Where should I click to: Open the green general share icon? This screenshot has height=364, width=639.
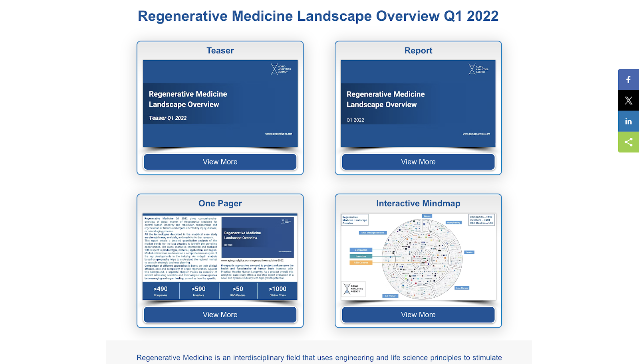[x=628, y=142]
